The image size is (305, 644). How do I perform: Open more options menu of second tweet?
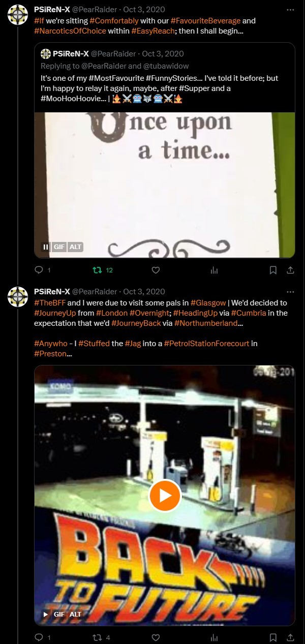click(x=290, y=291)
